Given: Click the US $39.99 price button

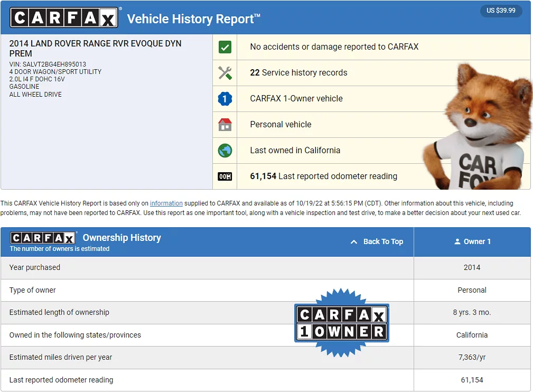Looking at the screenshot, I should click(501, 11).
